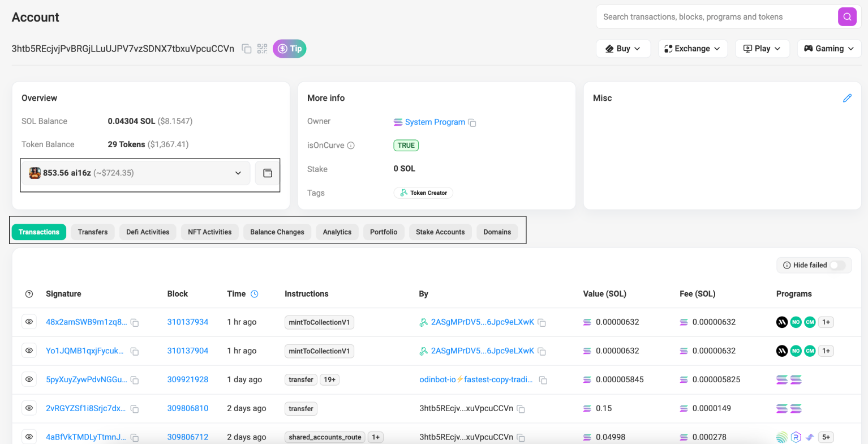Toggle time format with the clock icon
The image size is (868, 444).
(255, 294)
